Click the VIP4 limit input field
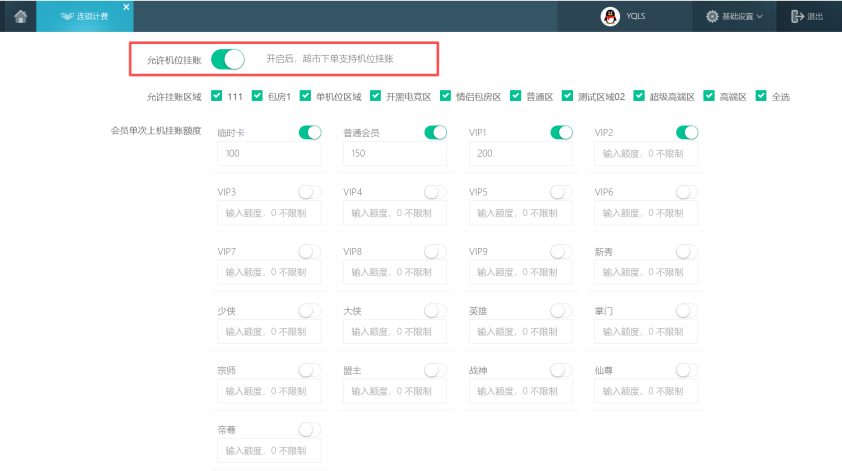The height and width of the screenshot is (471, 842). pos(395,213)
